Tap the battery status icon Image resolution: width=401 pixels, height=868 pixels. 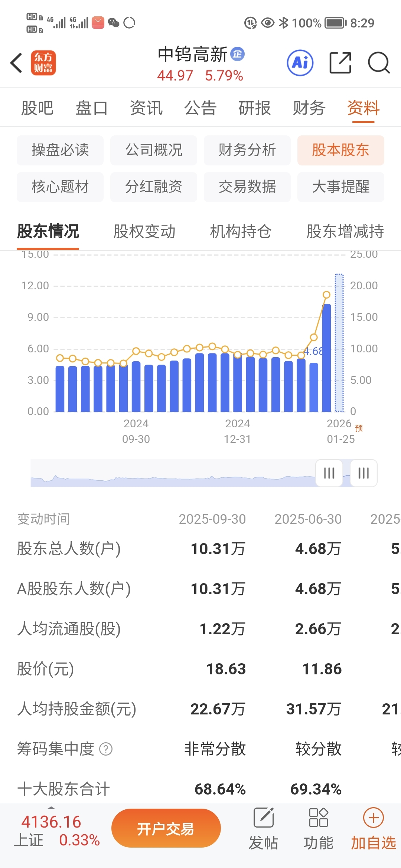(x=336, y=23)
